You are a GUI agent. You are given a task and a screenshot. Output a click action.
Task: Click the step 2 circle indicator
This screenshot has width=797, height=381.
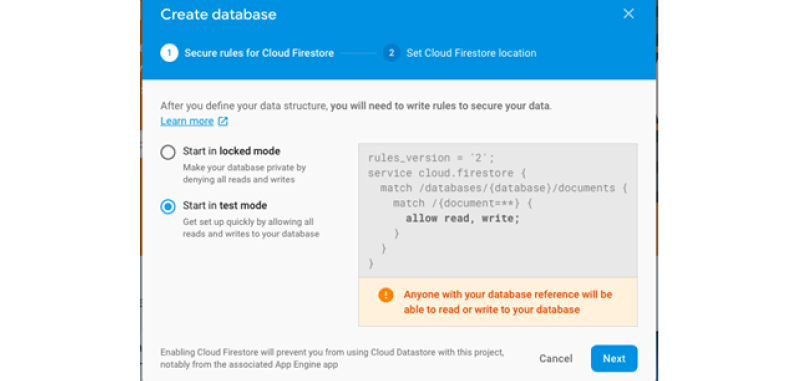pos(391,53)
